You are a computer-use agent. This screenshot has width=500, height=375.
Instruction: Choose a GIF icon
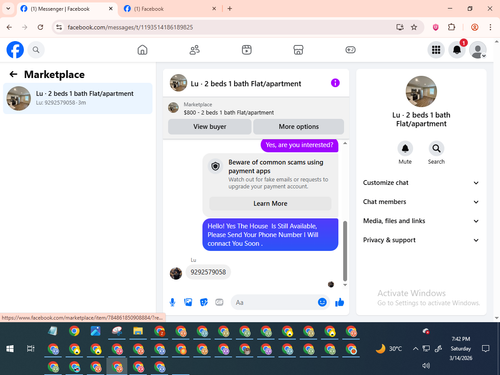219,302
